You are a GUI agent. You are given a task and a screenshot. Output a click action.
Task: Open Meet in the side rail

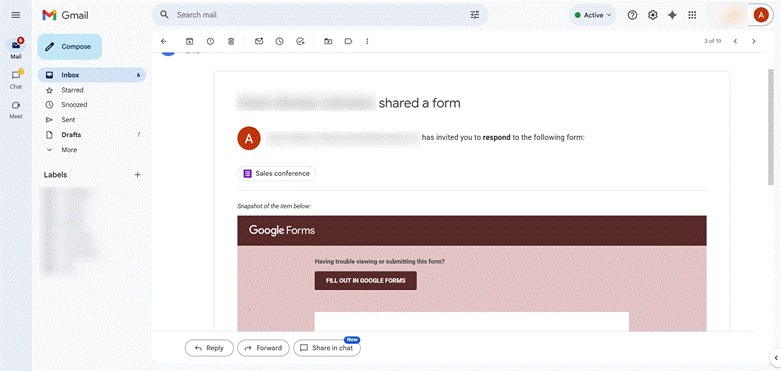pos(16,109)
